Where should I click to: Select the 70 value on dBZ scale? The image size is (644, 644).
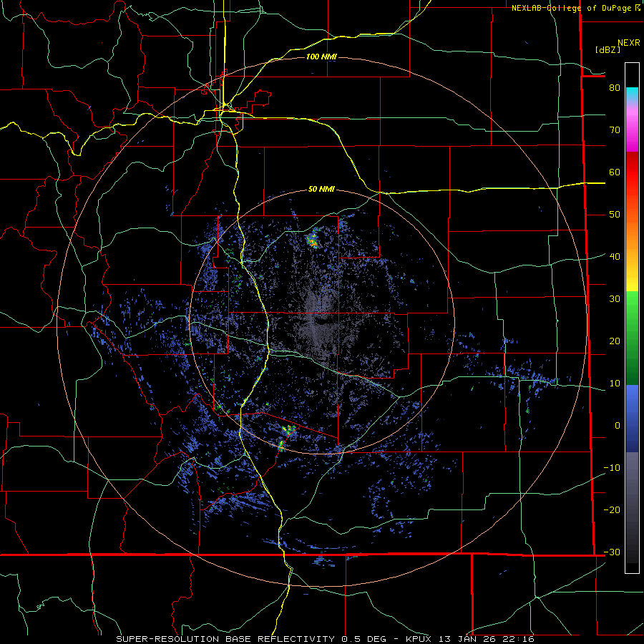coord(615,130)
